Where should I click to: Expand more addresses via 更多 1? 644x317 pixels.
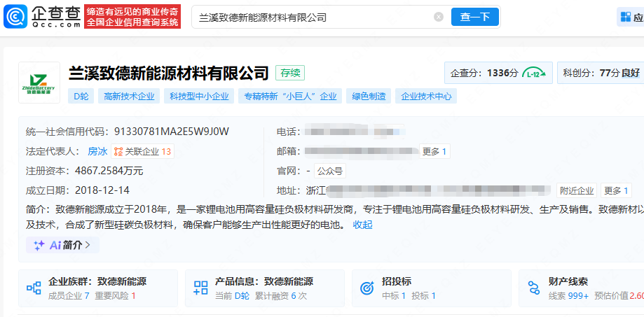click(616, 190)
